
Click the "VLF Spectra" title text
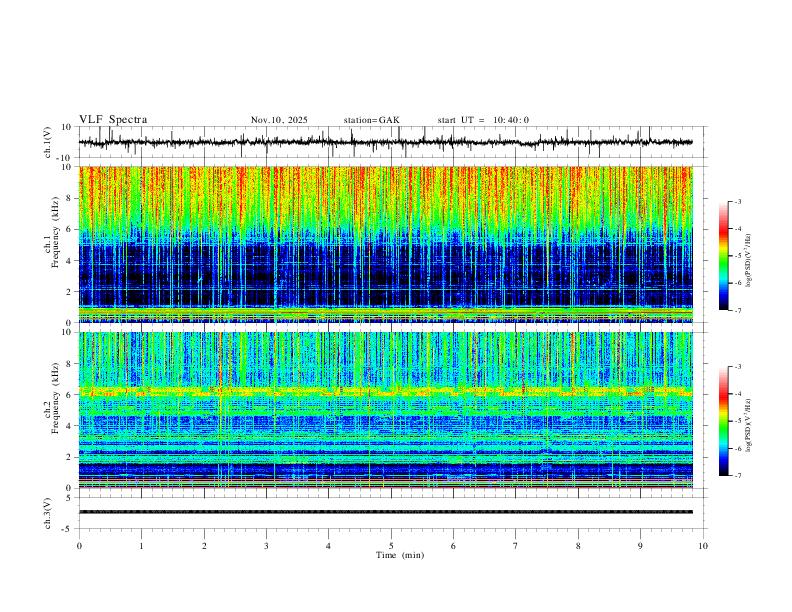[x=113, y=120]
